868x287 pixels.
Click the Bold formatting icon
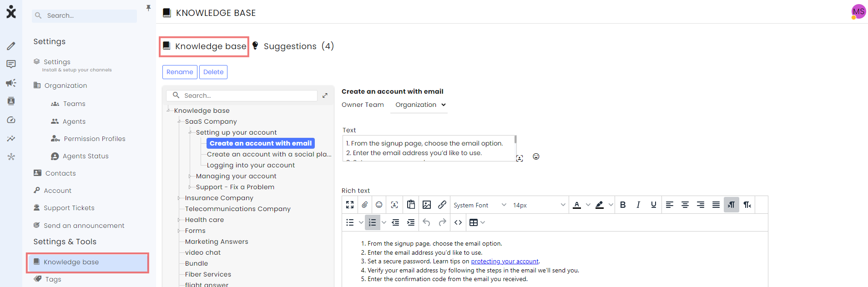[623, 205]
